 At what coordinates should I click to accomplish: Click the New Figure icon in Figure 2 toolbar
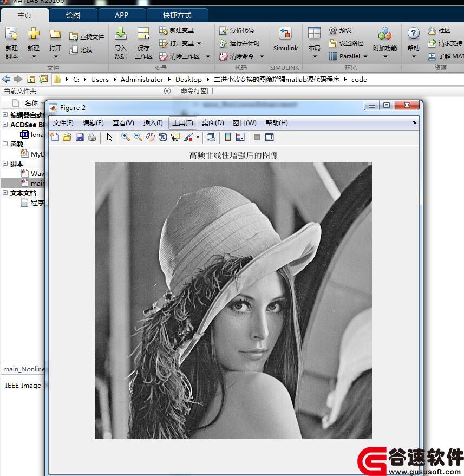[55, 137]
